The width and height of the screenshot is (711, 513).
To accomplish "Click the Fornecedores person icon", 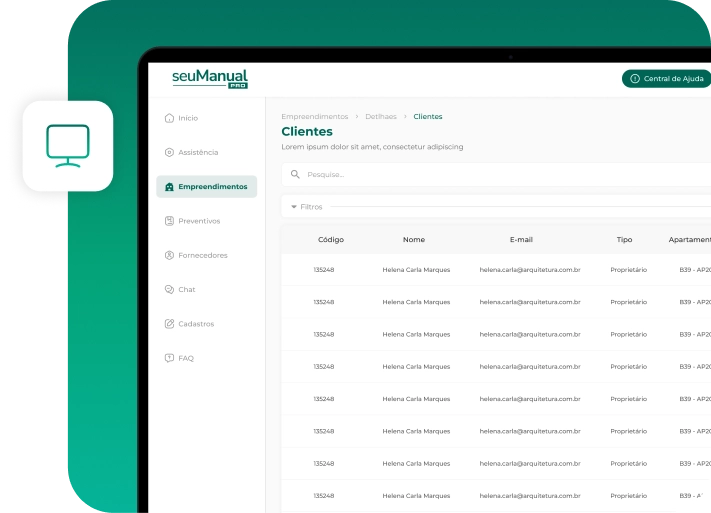I will coord(169,255).
